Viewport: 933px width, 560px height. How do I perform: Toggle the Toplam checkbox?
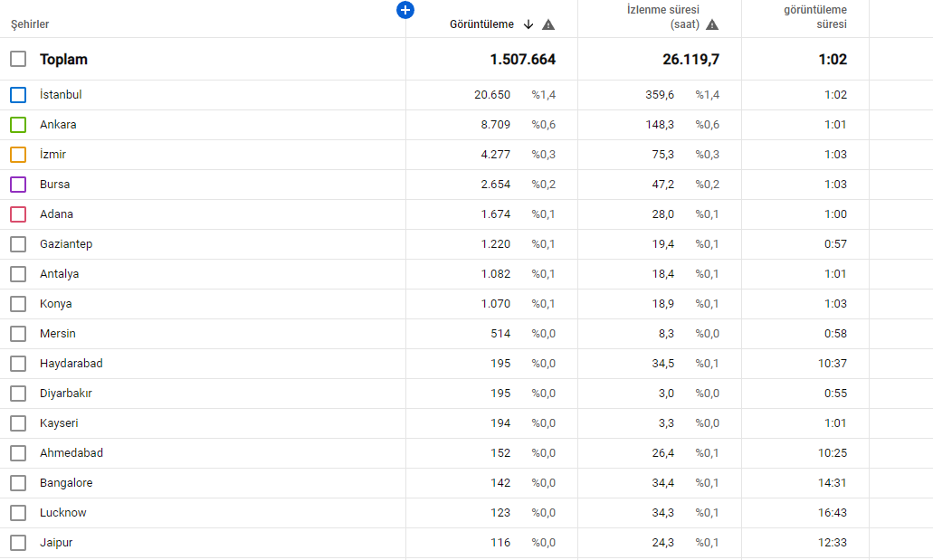pos(18,59)
